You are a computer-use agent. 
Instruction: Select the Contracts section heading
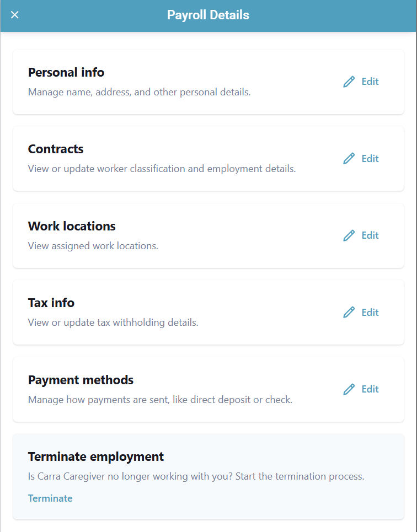click(x=56, y=149)
